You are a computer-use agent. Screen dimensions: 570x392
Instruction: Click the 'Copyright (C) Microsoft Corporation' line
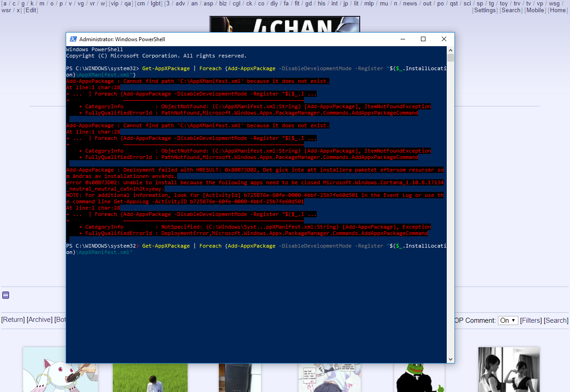click(x=156, y=56)
